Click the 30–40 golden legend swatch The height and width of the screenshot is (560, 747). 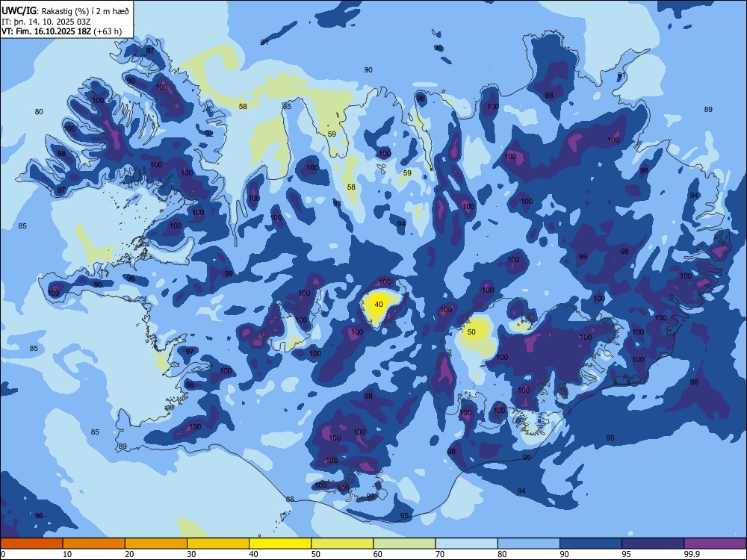218,544
